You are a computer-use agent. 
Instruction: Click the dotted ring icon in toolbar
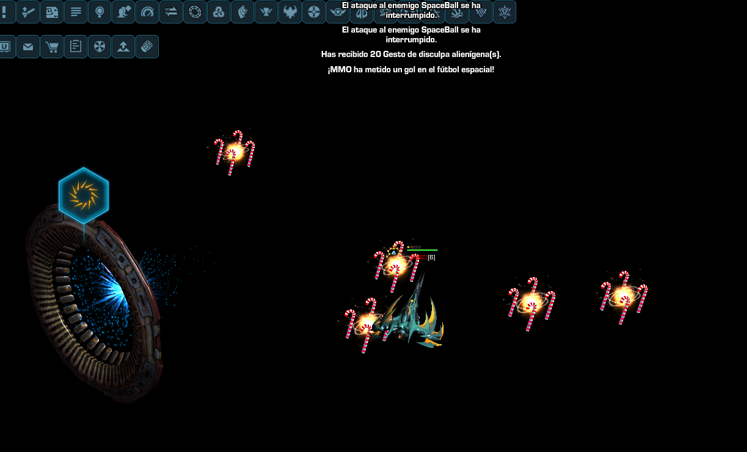click(x=195, y=12)
